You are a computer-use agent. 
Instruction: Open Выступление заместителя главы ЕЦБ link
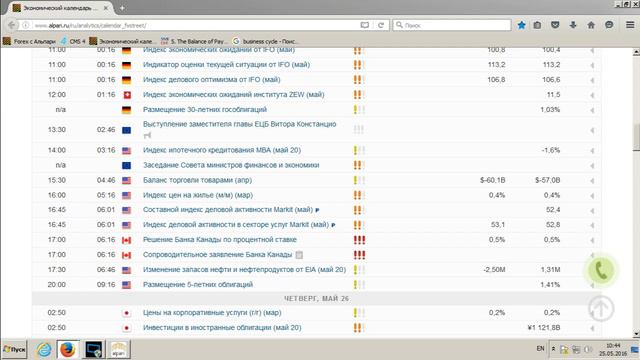(x=240, y=124)
